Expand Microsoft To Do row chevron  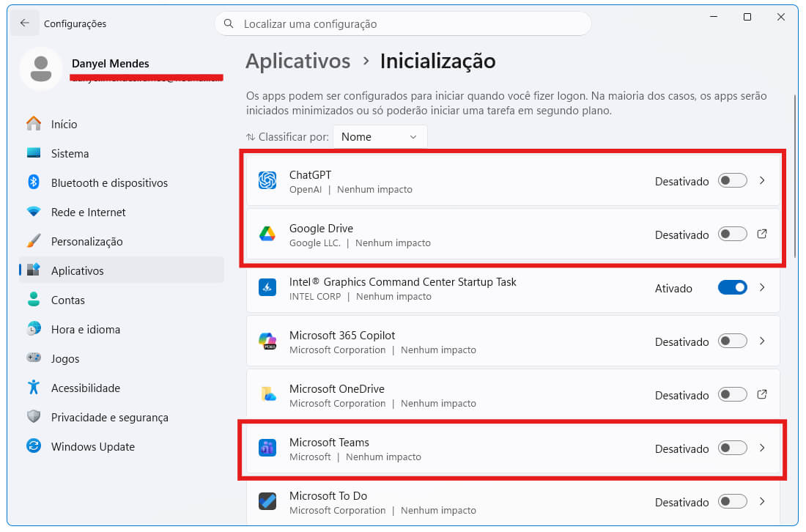762,501
